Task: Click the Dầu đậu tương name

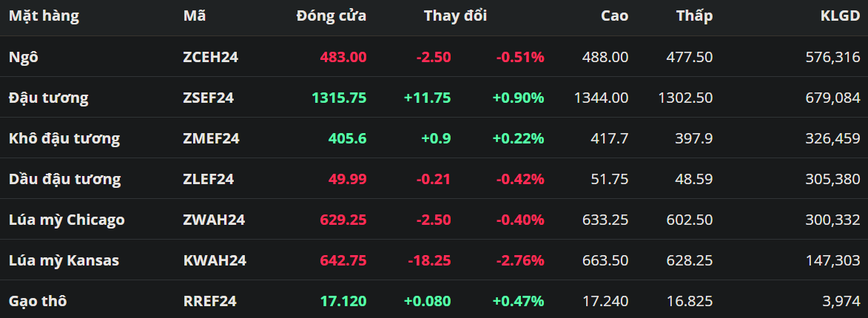Action: (65, 179)
